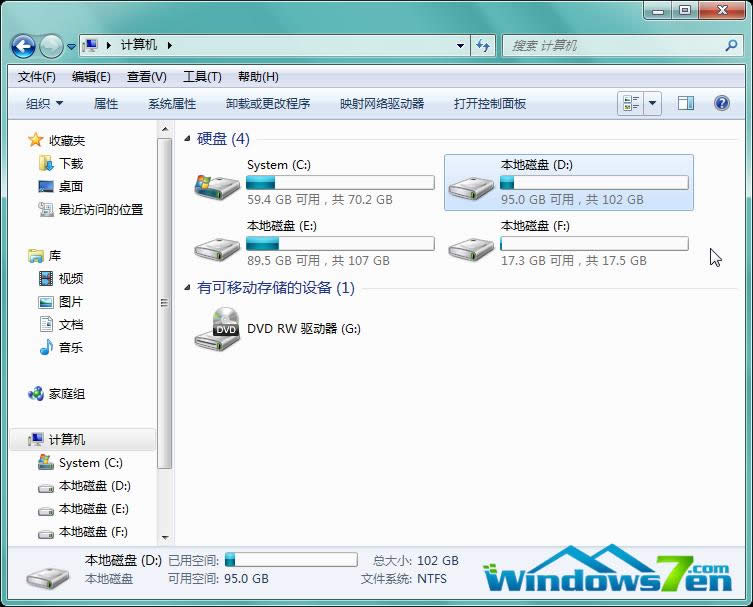753x607 pixels.
Task: Select the System (C:) drive icon
Action: 217,184
